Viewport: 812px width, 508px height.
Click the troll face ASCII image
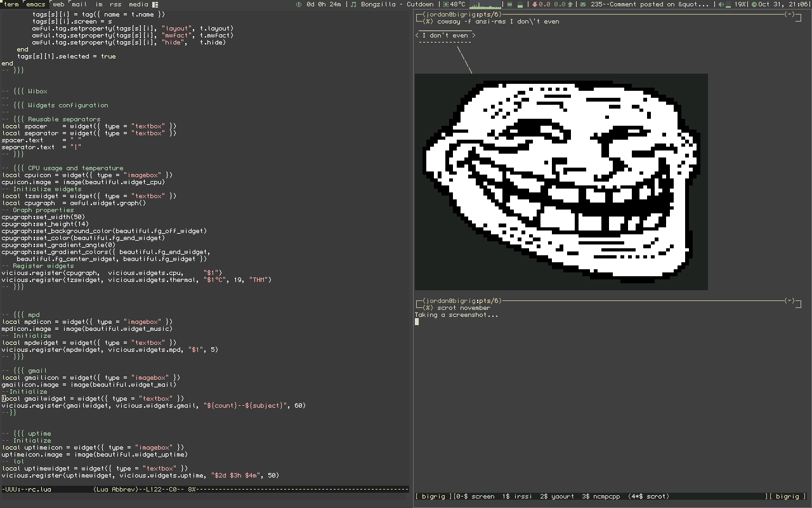(x=561, y=182)
